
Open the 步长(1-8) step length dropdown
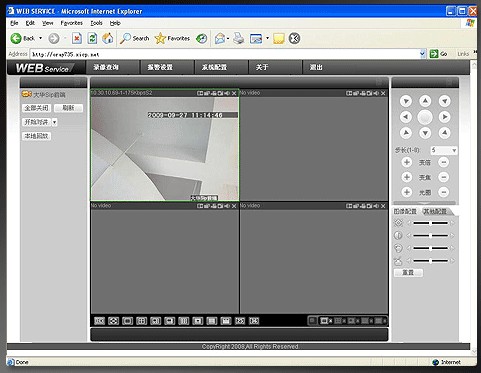click(x=444, y=150)
